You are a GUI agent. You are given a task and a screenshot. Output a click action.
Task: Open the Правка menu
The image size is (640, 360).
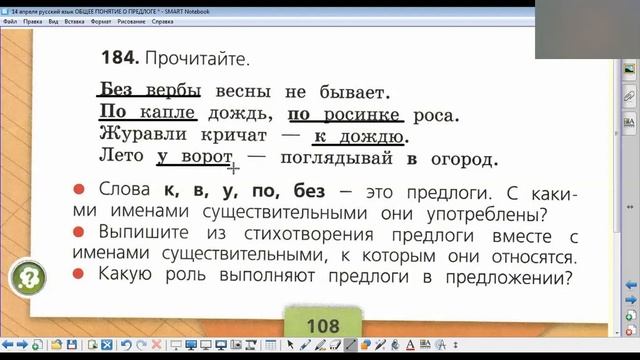tap(33, 22)
